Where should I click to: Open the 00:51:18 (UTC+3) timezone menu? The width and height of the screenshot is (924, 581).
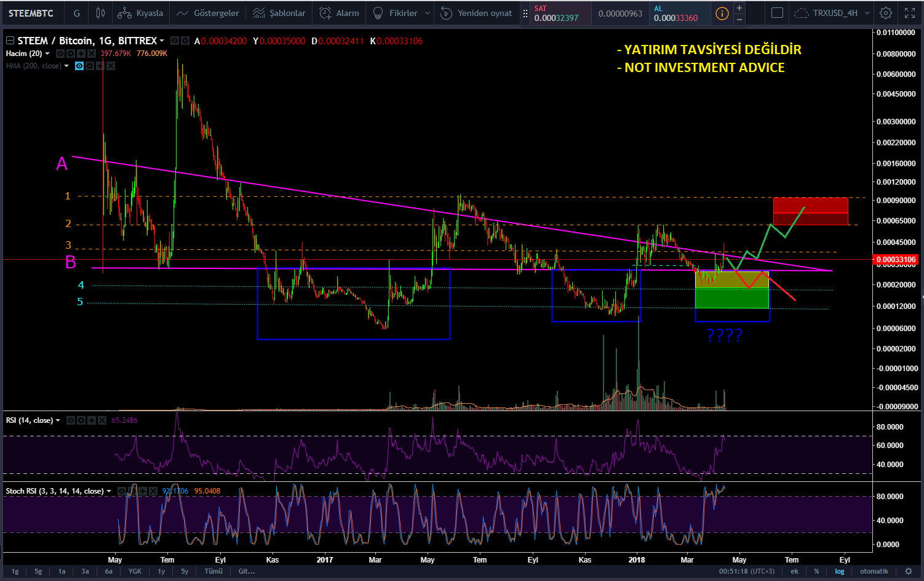coord(747,571)
